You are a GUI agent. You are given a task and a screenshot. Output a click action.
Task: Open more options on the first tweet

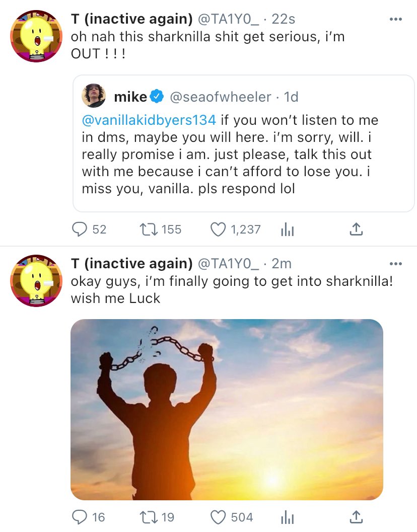coord(396,19)
